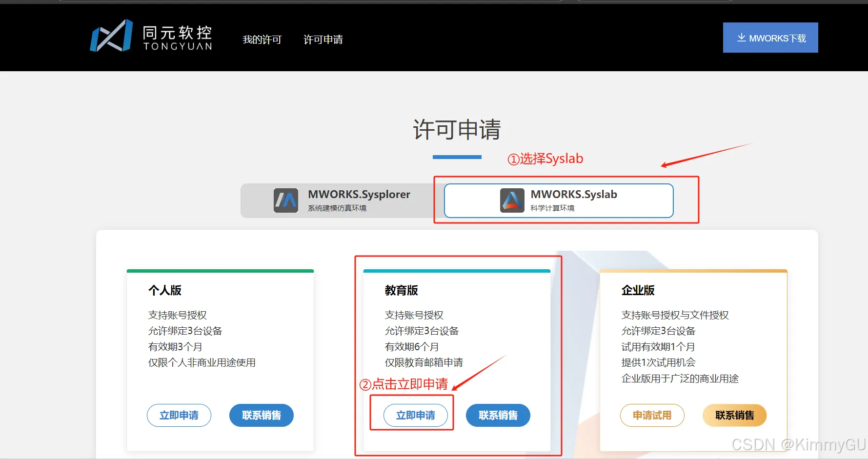Image resolution: width=868 pixels, height=459 pixels.
Task: Click the text 仅限个人非商业用途使用
Action: click(x=202, y=362)
